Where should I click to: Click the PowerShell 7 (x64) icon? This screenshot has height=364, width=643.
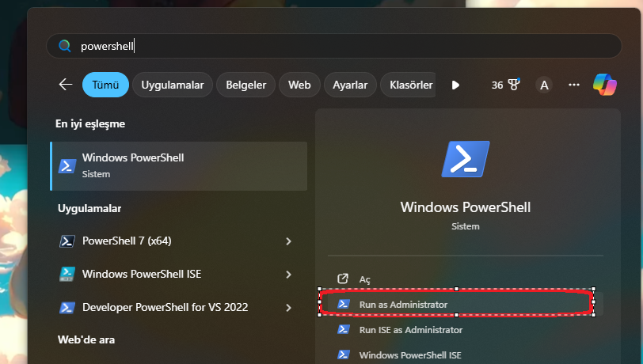[x=67, y=241]
